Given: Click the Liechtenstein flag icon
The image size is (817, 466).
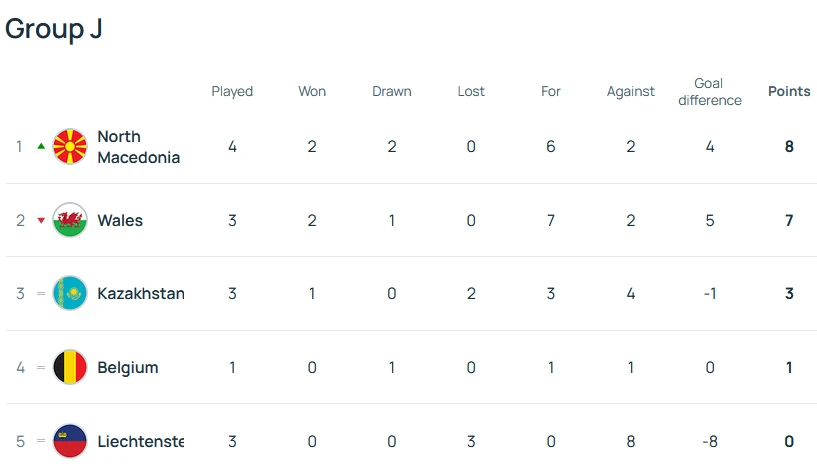Looking at the screenshot, I should (70, 441).
